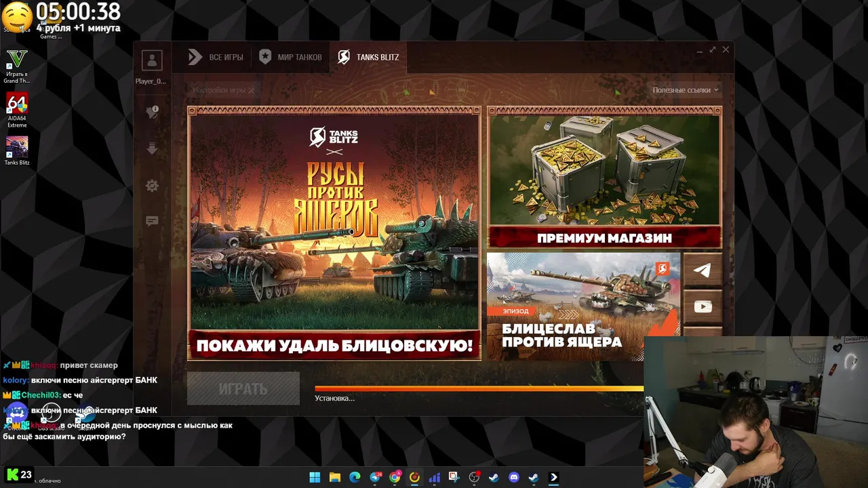Click the YouTube icon beside the episode banner
Screen dimensions: 868x488
703,307
